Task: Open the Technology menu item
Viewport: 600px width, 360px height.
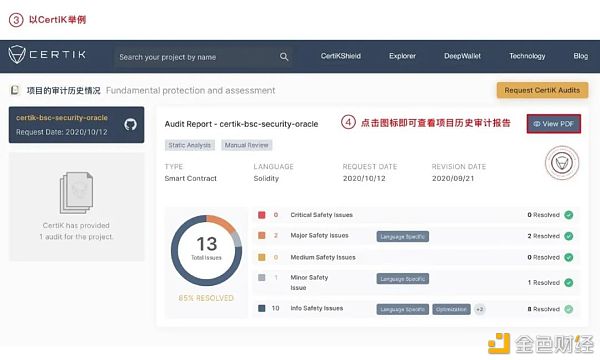Action: coord(527,56)
